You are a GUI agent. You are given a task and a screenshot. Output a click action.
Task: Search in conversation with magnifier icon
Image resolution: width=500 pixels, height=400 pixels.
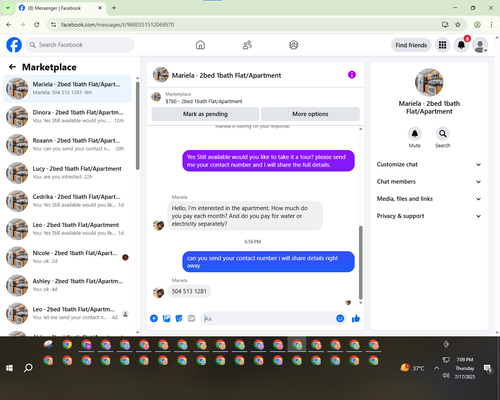pyautogui.click(x=443, y=134)
